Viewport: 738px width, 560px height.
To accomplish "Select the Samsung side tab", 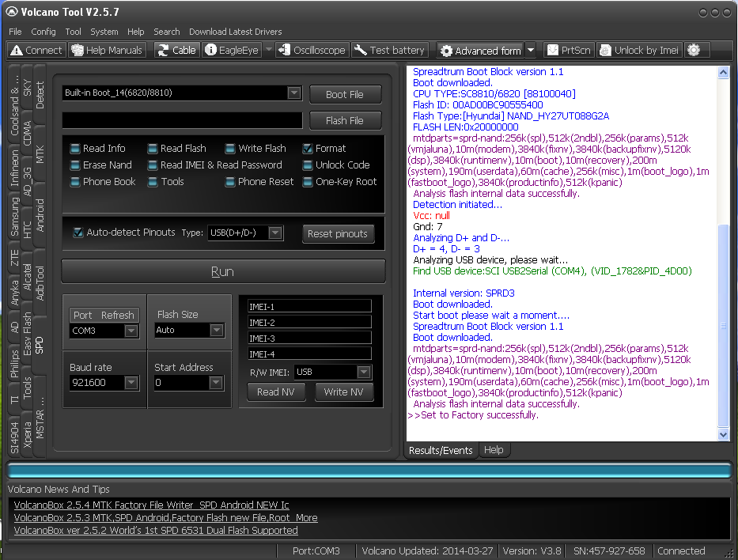I will (x=14, y=217).
